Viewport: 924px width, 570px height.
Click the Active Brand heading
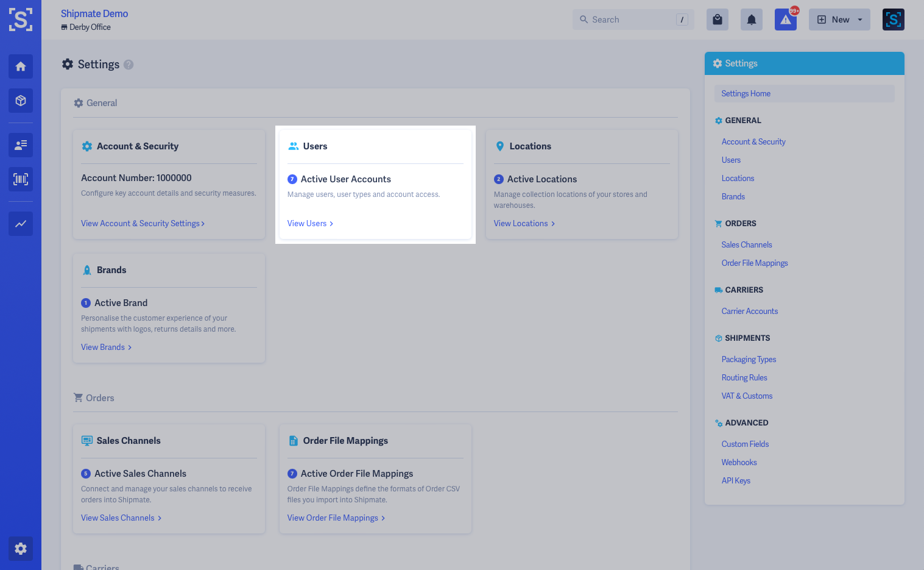pyautogui.click(x=121, y=303)
